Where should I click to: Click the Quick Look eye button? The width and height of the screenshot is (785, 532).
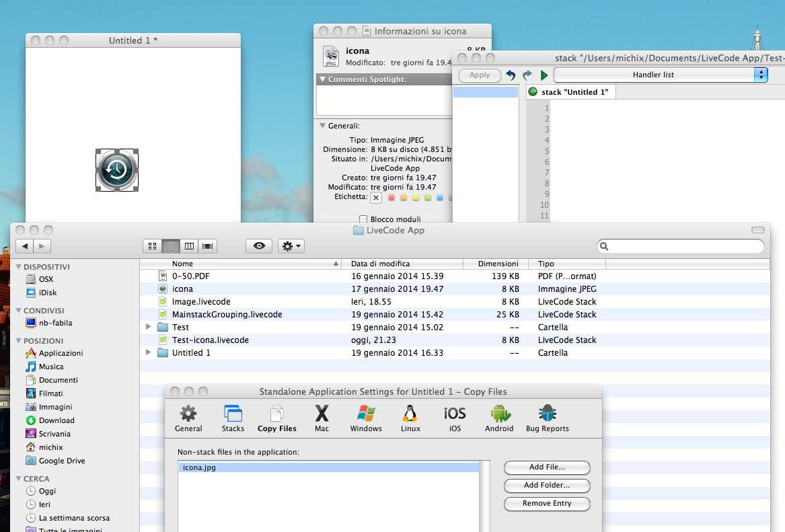[259, 246]
